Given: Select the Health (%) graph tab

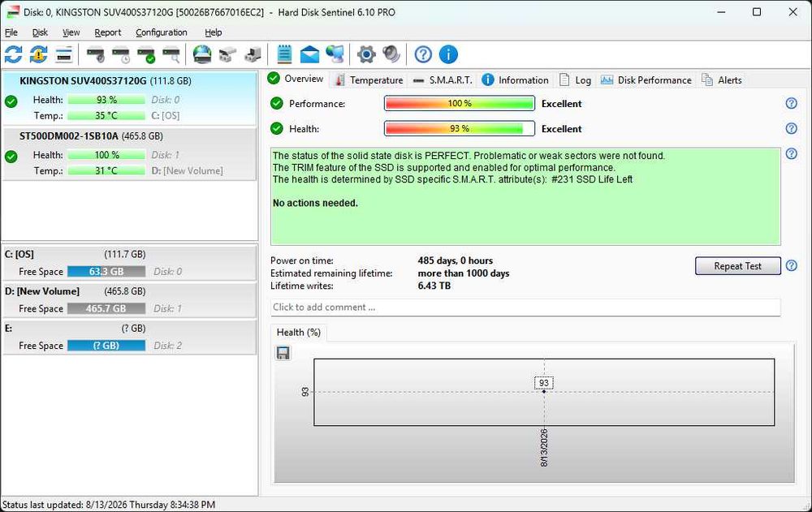Looking at the screenshot, I should click(x=299, y=333).
